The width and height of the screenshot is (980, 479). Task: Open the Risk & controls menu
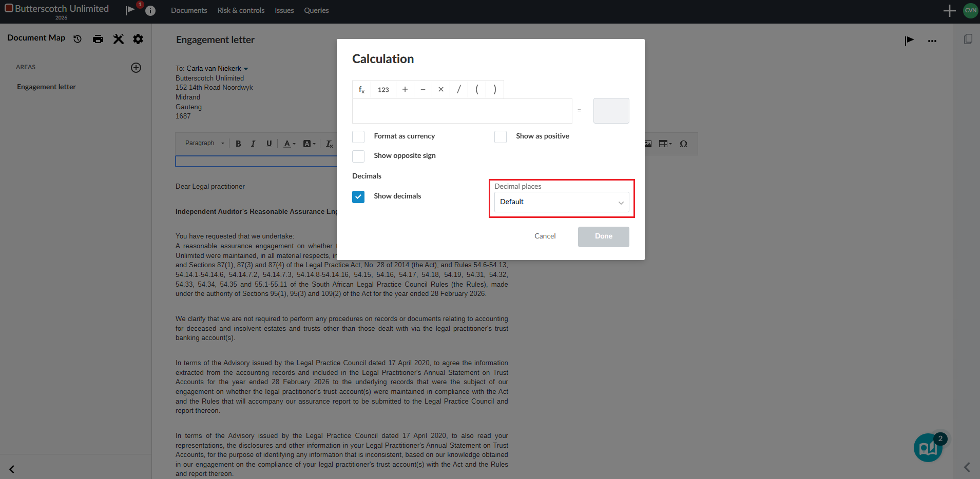241,10
